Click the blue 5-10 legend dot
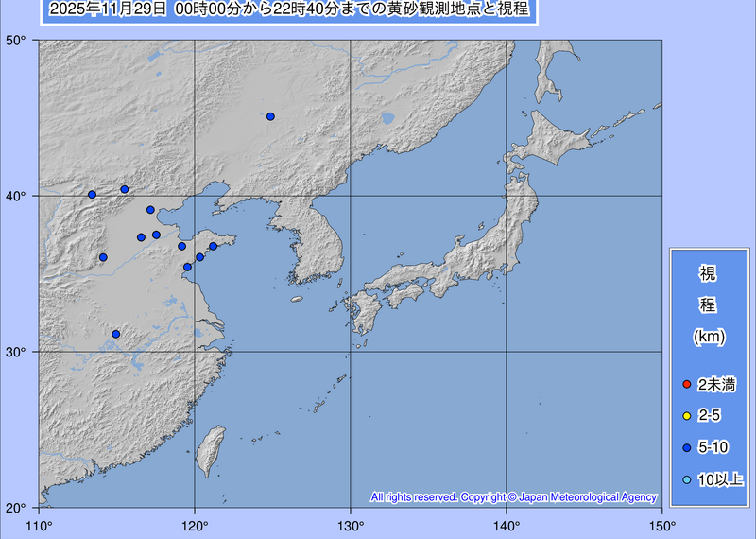The width and height of the screenshot is (756, 539). click(x=687, y=448)
